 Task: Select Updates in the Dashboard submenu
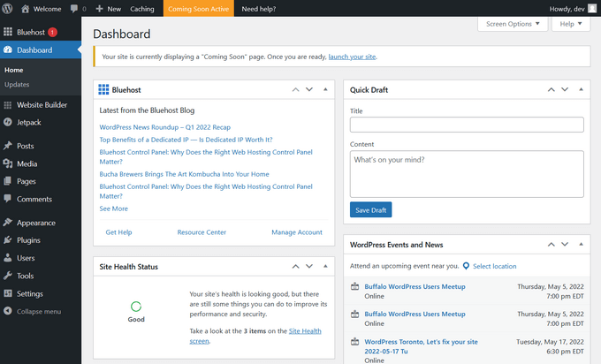[17, 85]
